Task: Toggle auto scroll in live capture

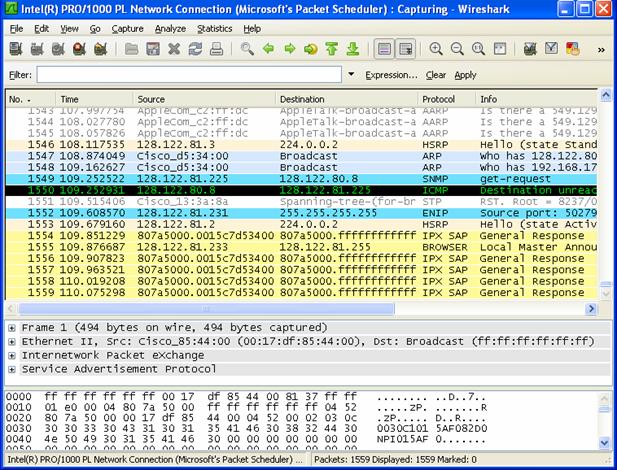Action: click(406, 48)
